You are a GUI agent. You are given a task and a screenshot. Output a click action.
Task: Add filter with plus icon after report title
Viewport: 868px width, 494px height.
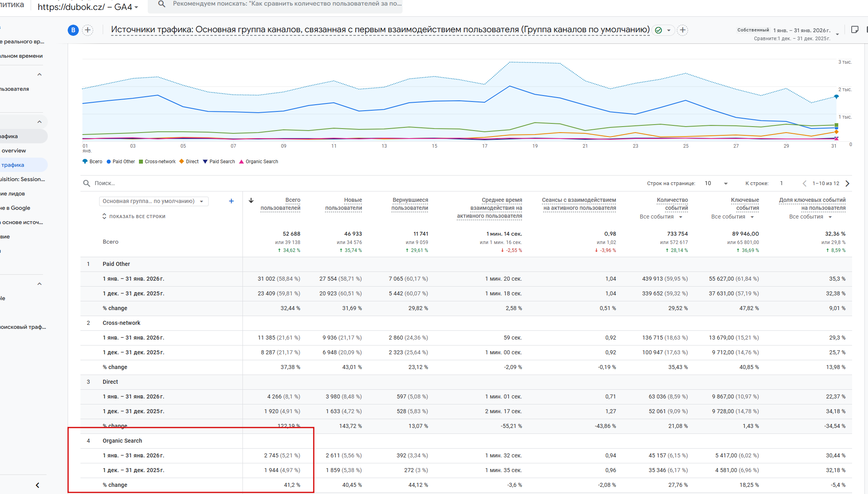[682, 30]
